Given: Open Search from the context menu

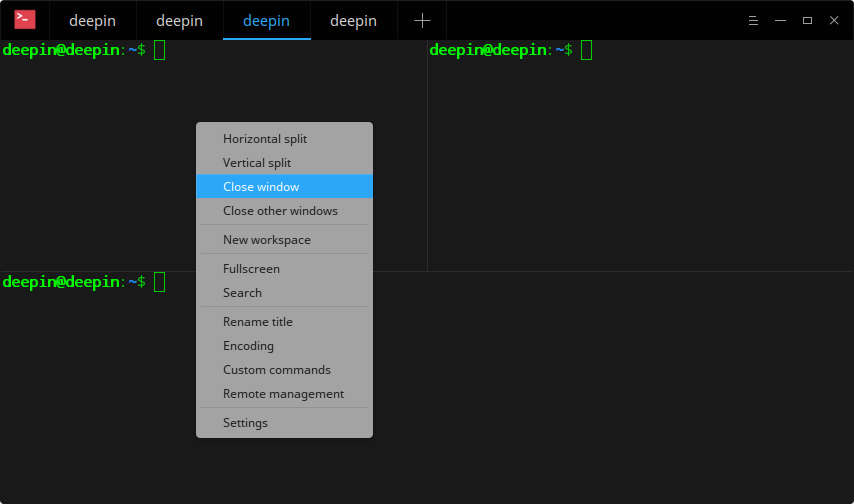Looking at the screenshot, I should (x=242, y=293).
